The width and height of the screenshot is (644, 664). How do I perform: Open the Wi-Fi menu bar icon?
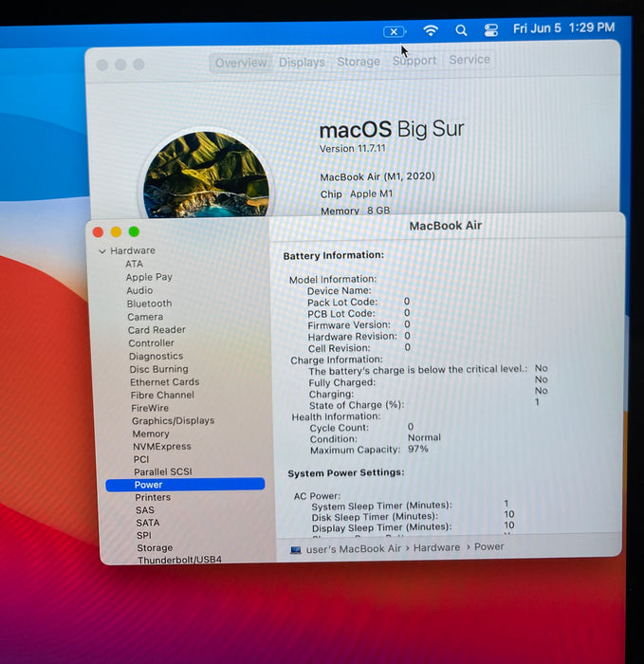[x=431, y=30]
